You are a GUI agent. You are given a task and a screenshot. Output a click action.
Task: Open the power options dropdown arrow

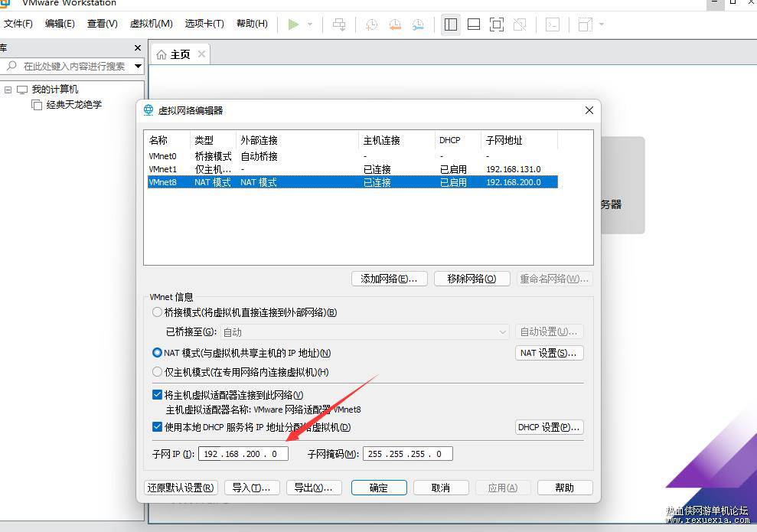click(x=310, y=24)
